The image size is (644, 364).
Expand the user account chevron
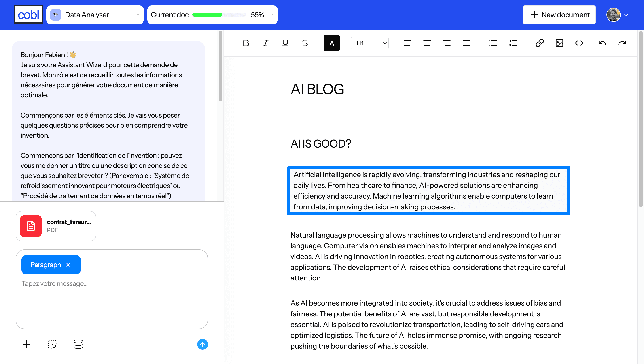pos(626,15)
